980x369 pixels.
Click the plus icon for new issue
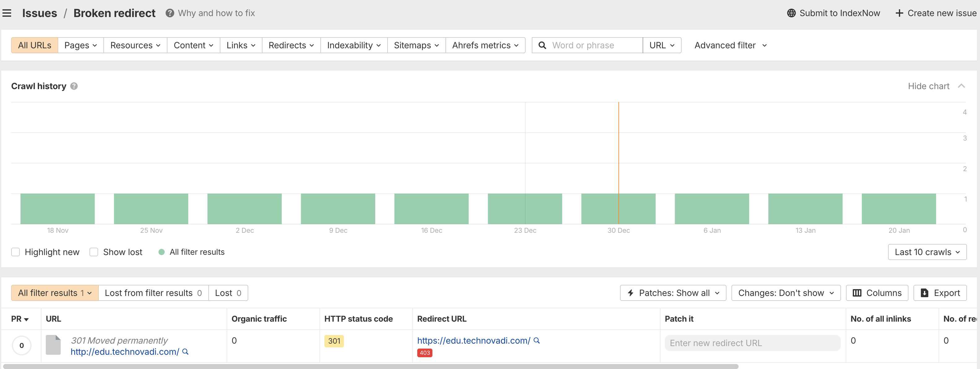(899, 13)
